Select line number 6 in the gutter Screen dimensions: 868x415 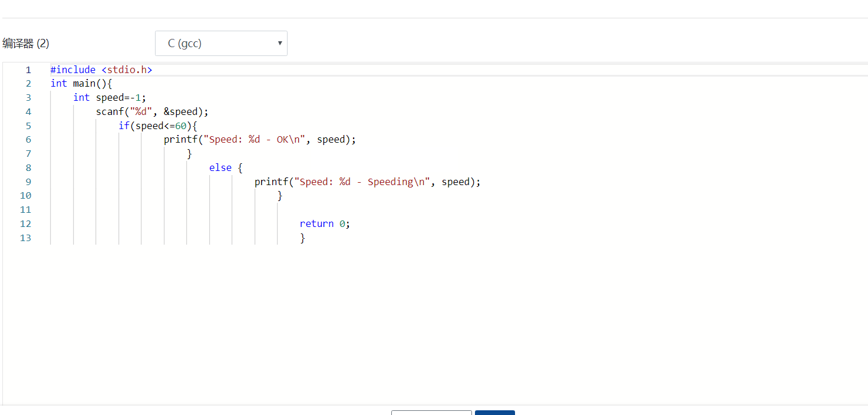pos(28,140)
